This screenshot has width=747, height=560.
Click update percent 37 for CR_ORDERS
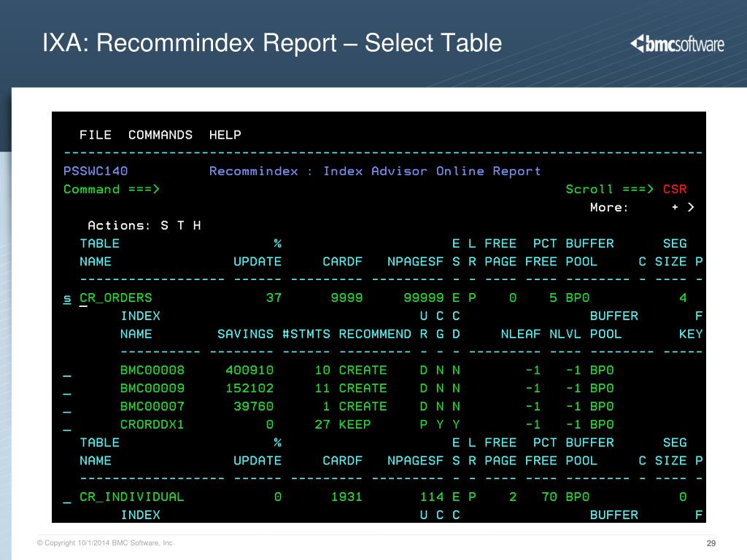pyautogui.click(x=274, y=297)
